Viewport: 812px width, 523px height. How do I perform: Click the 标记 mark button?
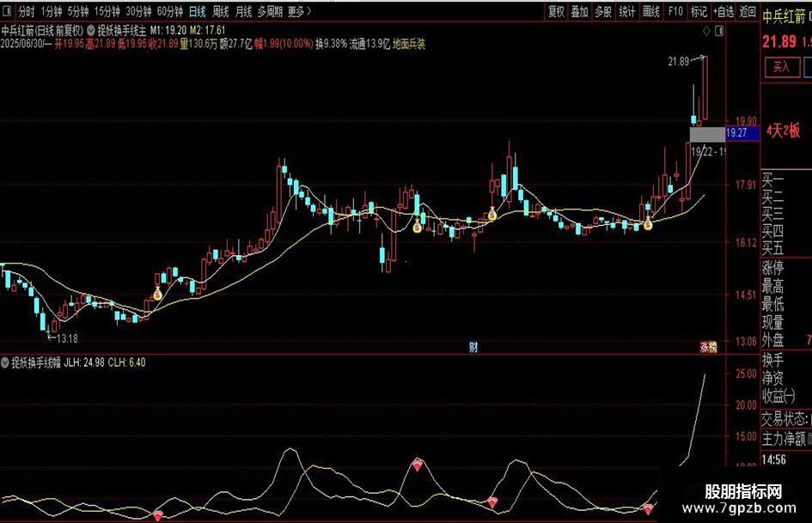click(x=699, y=11)
